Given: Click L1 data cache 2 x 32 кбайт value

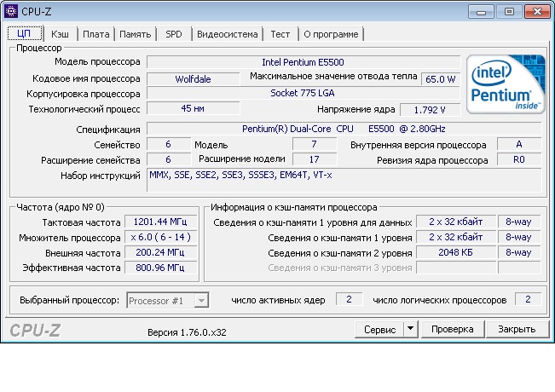Looking at the screenshot, I should coord(456,222).
